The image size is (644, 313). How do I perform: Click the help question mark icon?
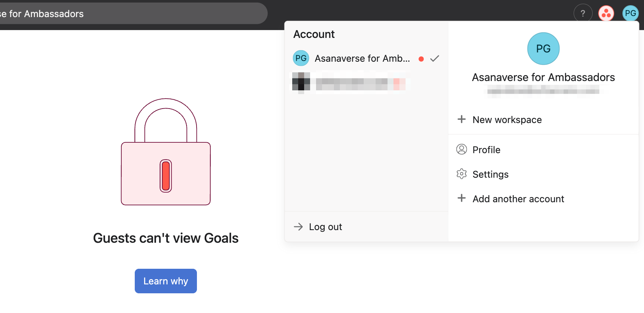pos(583,13)
